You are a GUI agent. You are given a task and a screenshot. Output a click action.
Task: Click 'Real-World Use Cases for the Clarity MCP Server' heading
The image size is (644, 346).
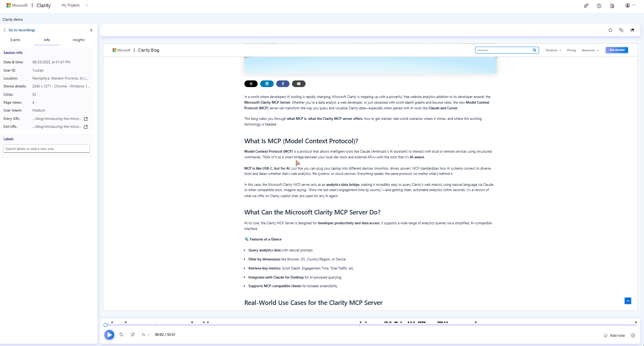pos(313,303)
